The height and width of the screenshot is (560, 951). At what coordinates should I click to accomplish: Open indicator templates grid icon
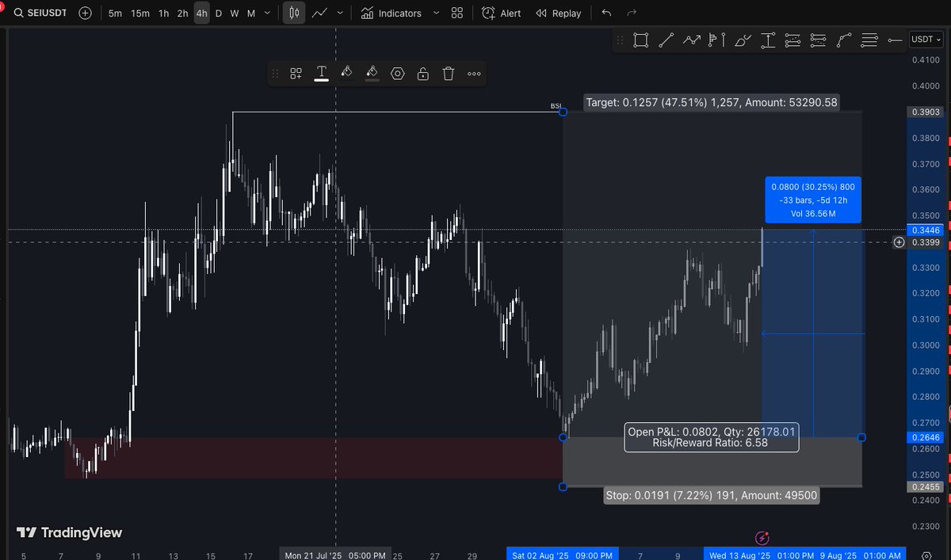point(457,13)
